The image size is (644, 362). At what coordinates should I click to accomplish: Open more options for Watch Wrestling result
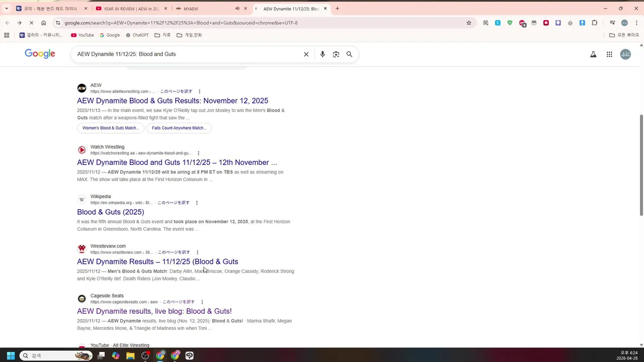click(x=198, y=153)
